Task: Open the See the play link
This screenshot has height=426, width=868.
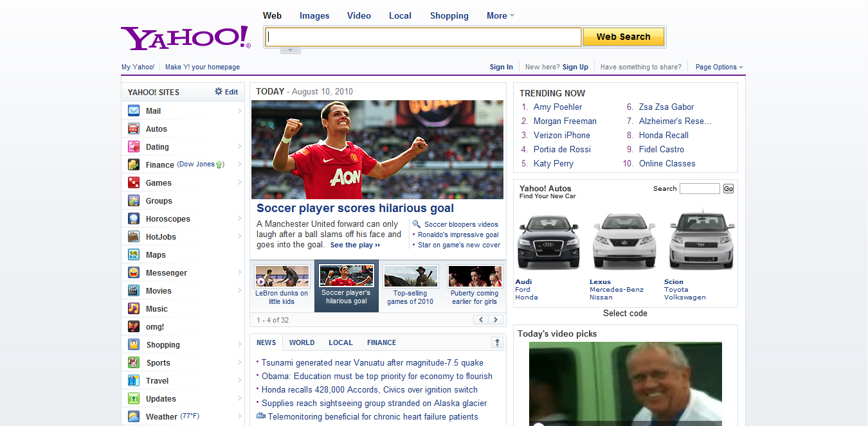Action: tap(355, 245)
